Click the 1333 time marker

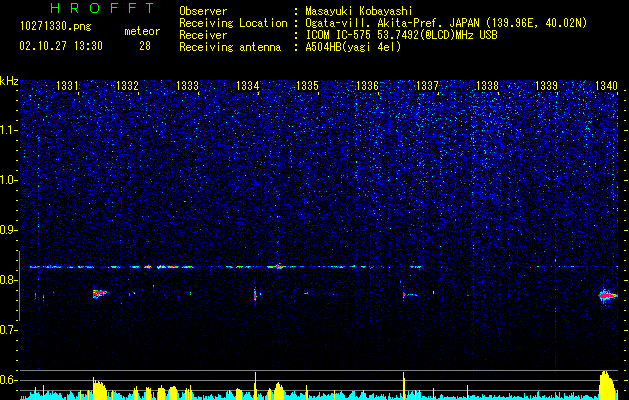(187, 85)
